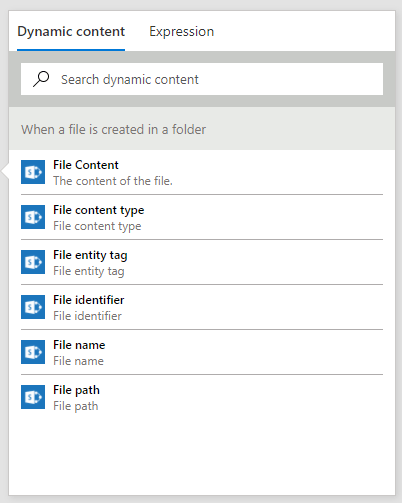Click SharePoint icon beside File name
This screenshot has width=402, height=503.
coord(33,352)
